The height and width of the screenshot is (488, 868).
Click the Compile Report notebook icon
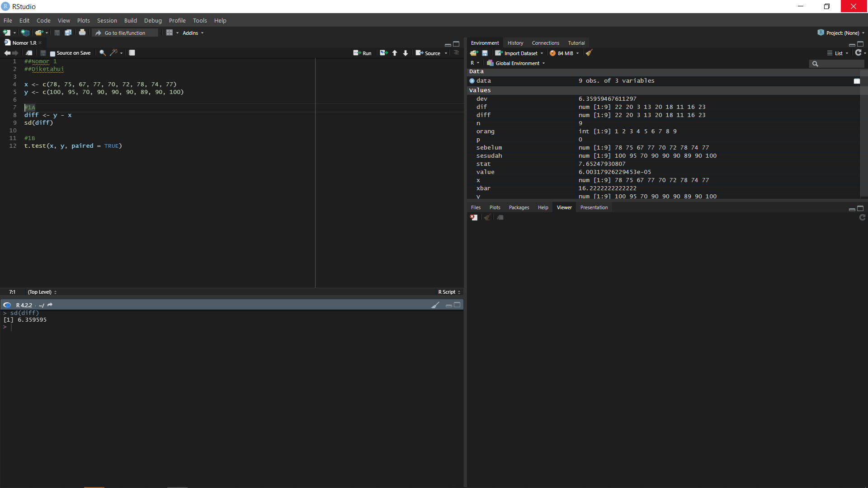pos(132,53)
